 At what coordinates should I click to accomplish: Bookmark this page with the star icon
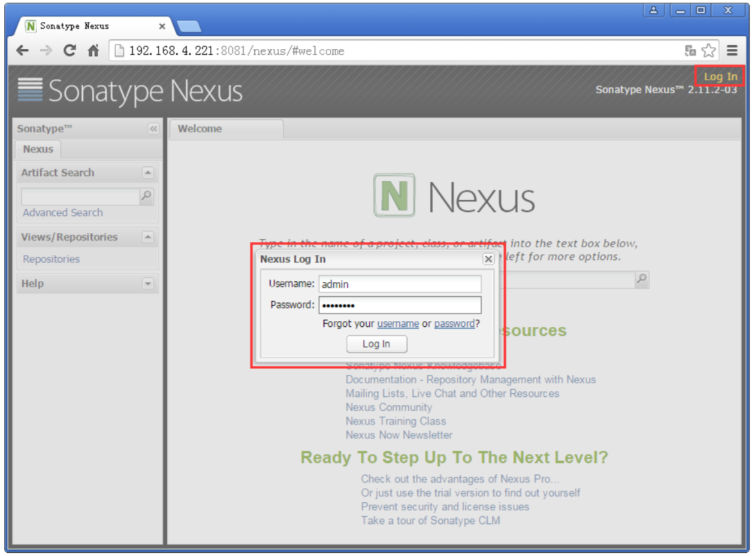click(x=709, y=51)
